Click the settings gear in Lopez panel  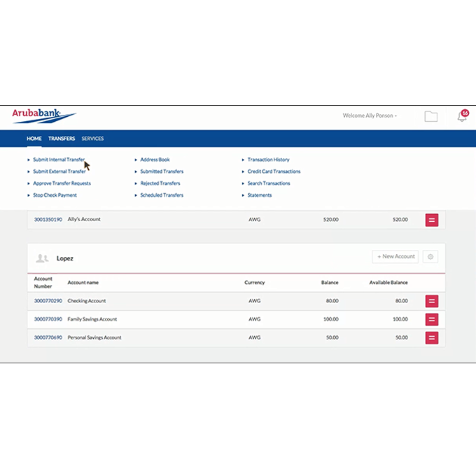[x=430, y=257]
